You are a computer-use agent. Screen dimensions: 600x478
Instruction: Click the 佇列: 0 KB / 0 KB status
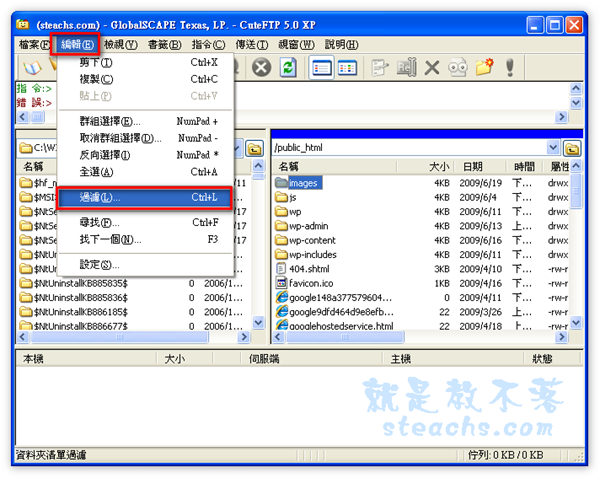pos(505,455)
